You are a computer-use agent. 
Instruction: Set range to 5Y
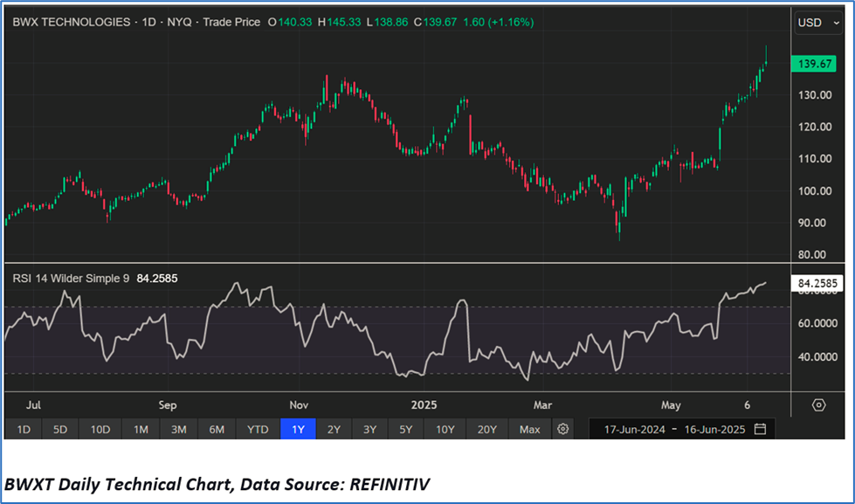pos(407,429)
